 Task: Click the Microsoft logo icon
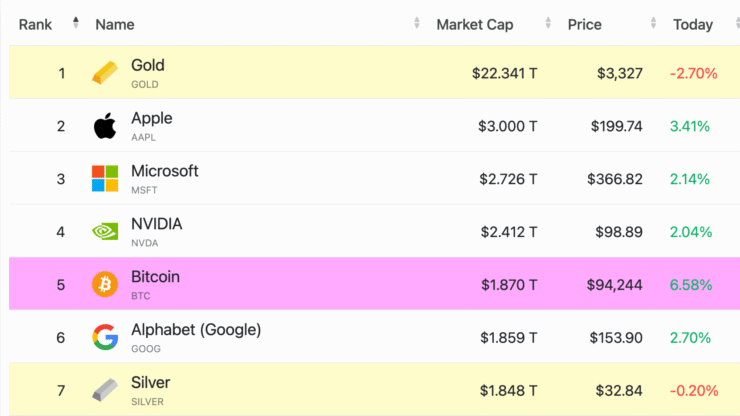pos(105,178)
